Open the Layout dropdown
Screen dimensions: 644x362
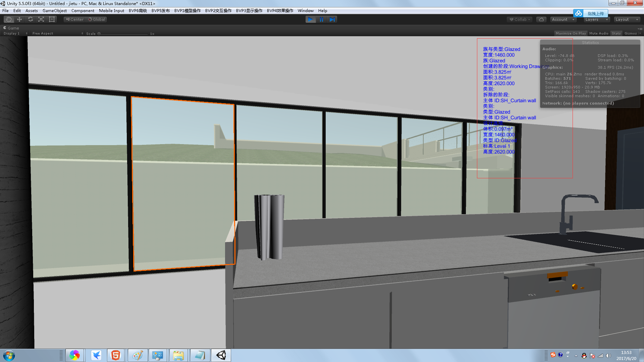pos(627,19)
